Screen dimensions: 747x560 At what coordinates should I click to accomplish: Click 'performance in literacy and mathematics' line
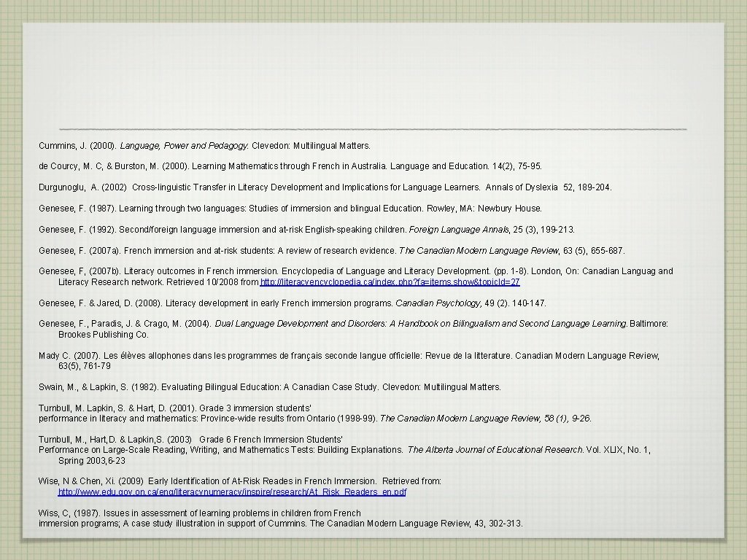(x=315, y=419)
